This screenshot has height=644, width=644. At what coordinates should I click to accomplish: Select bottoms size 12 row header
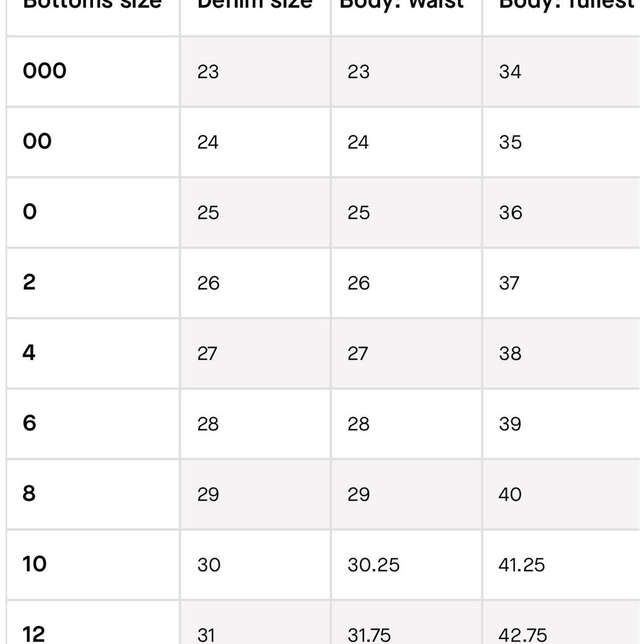tap(93, 622)
